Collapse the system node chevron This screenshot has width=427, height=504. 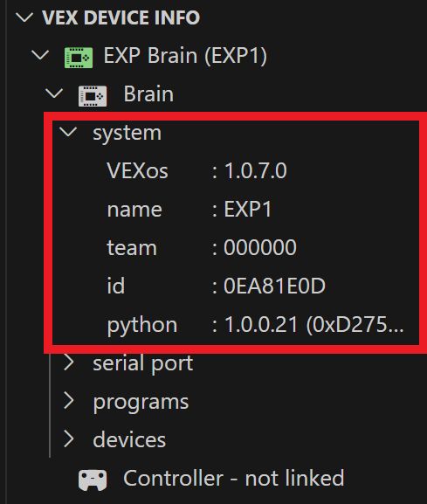pos(68,132)
